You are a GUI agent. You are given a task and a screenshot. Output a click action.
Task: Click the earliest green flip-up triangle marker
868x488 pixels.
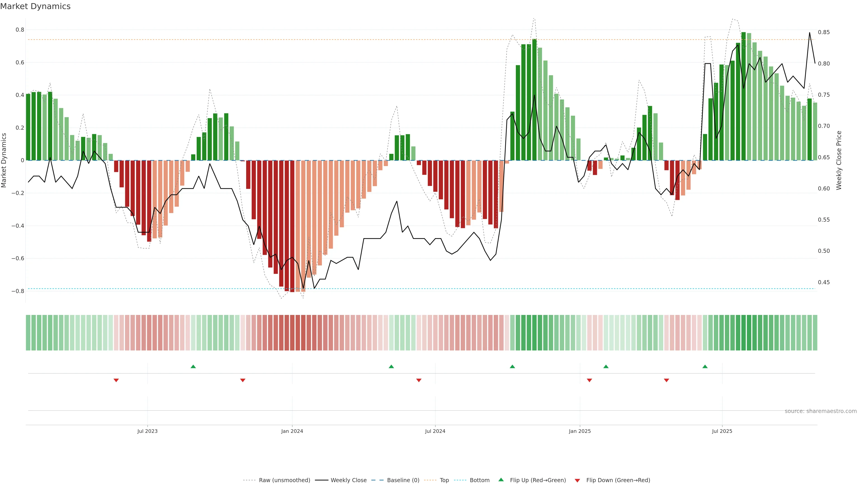pyautogui.click(x=193, y=366)
